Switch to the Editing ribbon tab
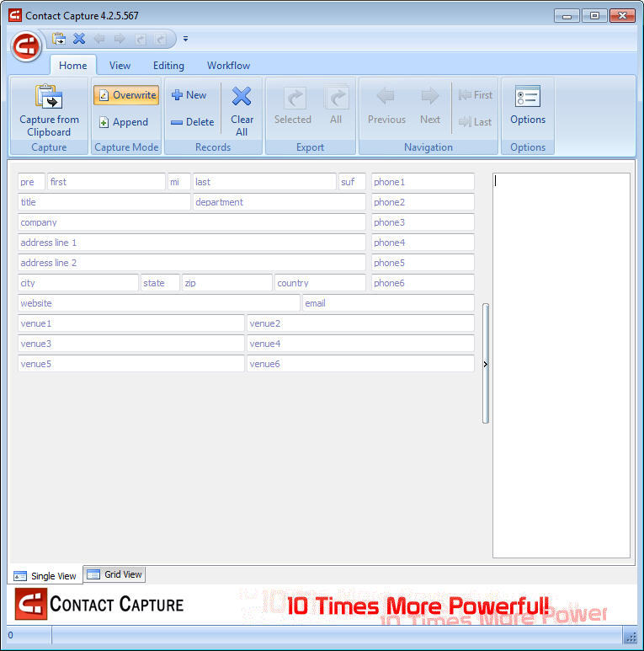Screen dimensions: 644x651 168,66
